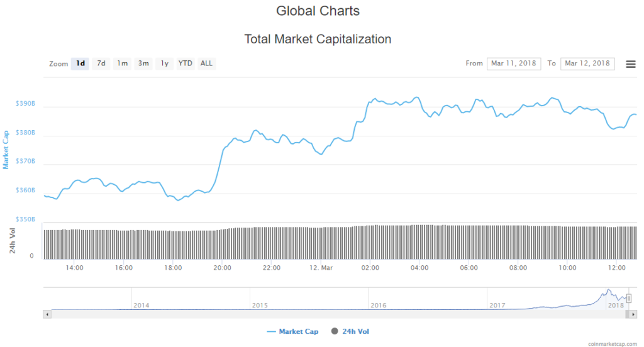This screenshot has height=347, width=644.
Task: Click the scrollbar right arrow
Action: pyautogui.click(x=633, y=313)
